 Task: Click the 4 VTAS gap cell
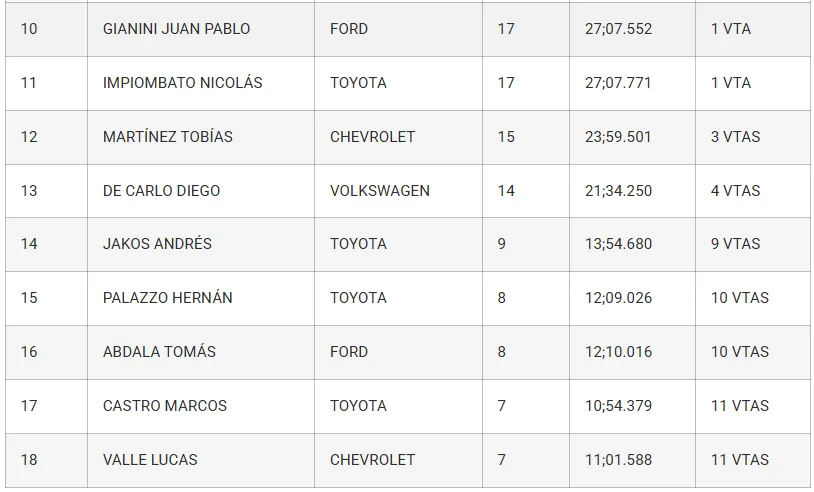tap(735, 191)
